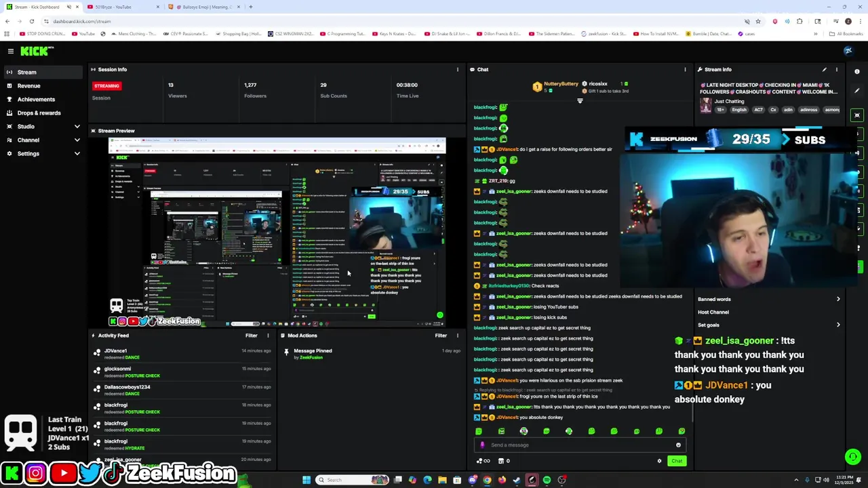Open the Kick hamburger menu
This screenshot has width=868, height=488.
tap(11, 51)
